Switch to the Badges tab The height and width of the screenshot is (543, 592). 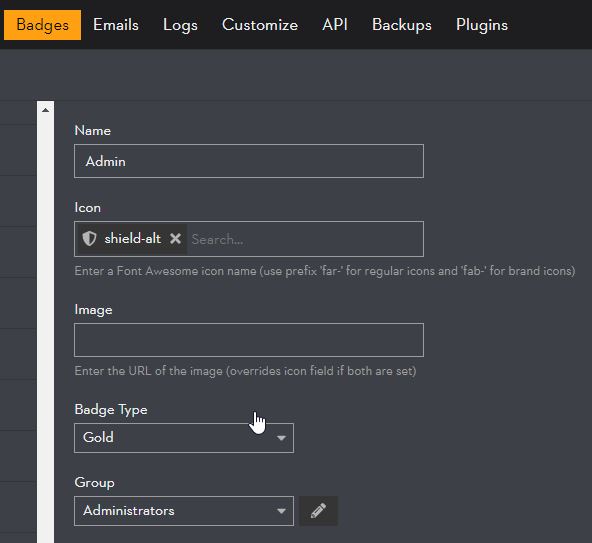42,25
